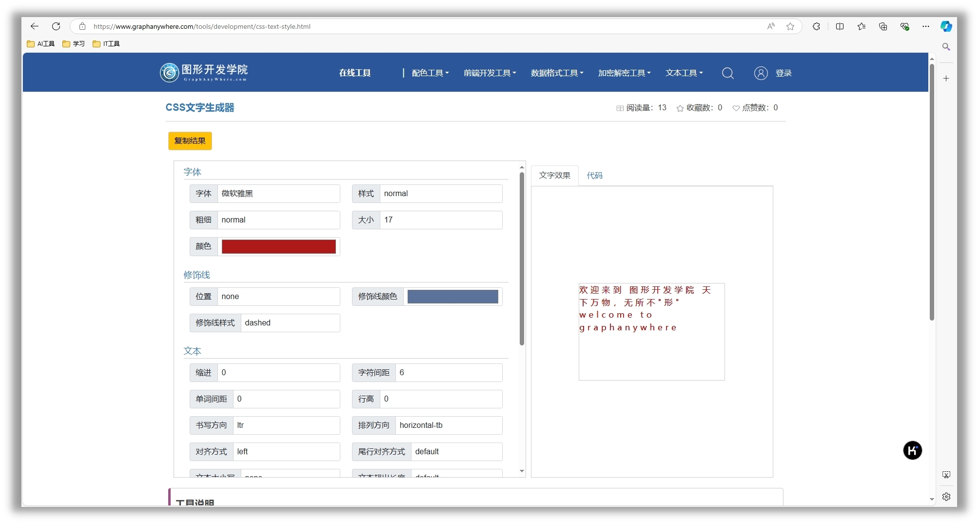This screenshot has height=524, width=980.
Task: Click the 收藏数 star icon
Action: point(680,108)
